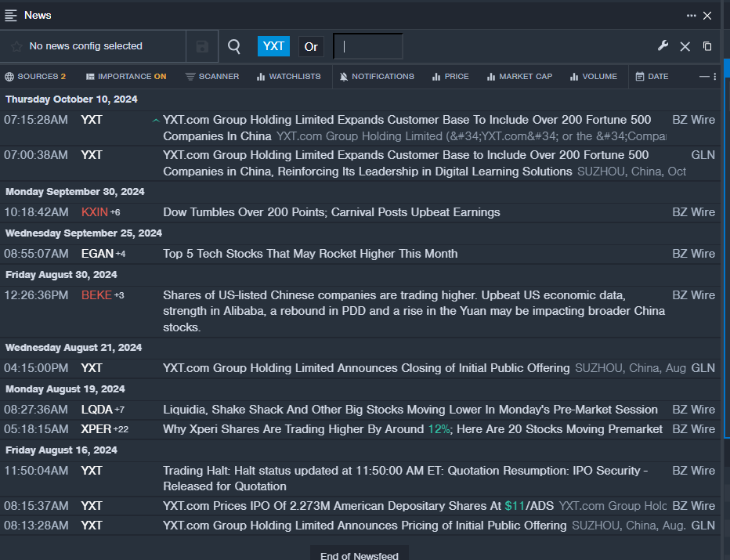Click the News panel list icon
This screenshot has height=560, width=730.
point(11,15)
